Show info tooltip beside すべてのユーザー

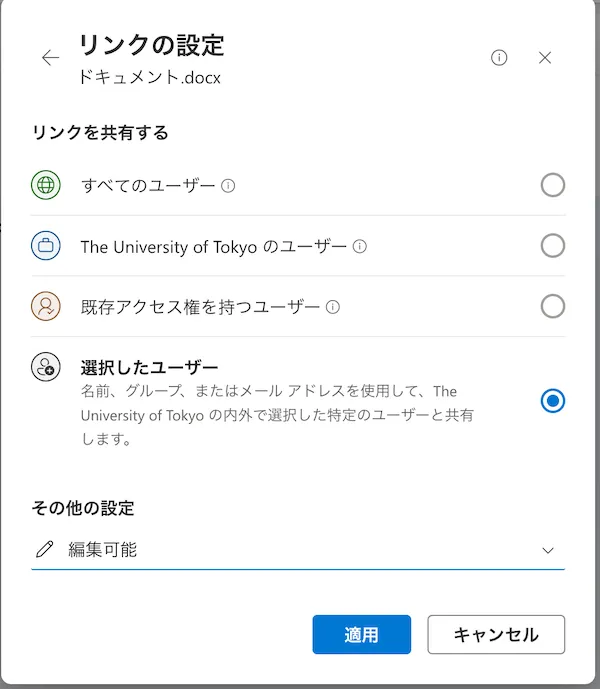pyautogui.click(x=228, y=186)
